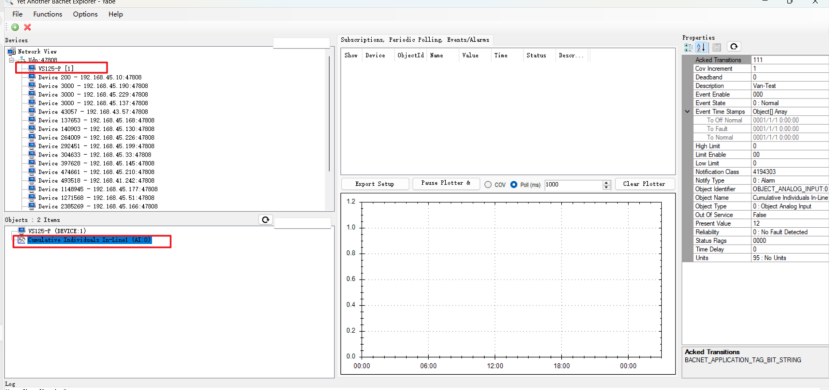This screenshot has width=830, height=390.
Task: Collapse the Event Time Stamps property
Action: click(687, 112)
